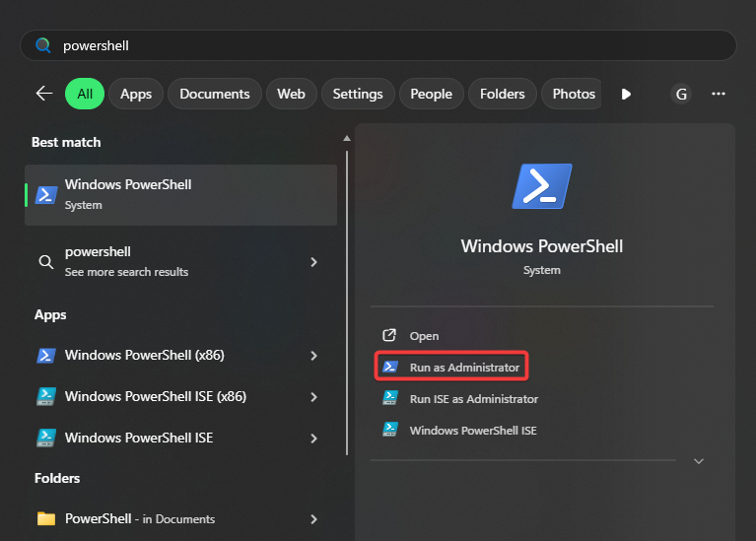
Task: Switch to the Apps filter tab
Action: 136,94
